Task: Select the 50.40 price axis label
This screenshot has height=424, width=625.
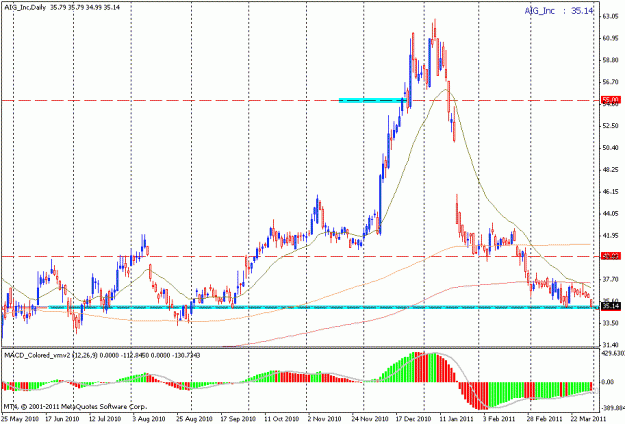Action: click(611, 148)
